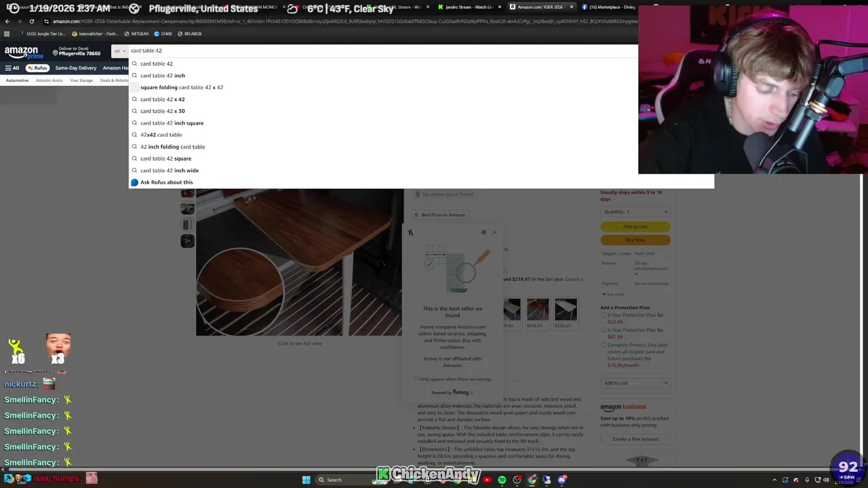The image size is (868, 488).
Task: Close the Honey popup
Action: pos(494,232)
